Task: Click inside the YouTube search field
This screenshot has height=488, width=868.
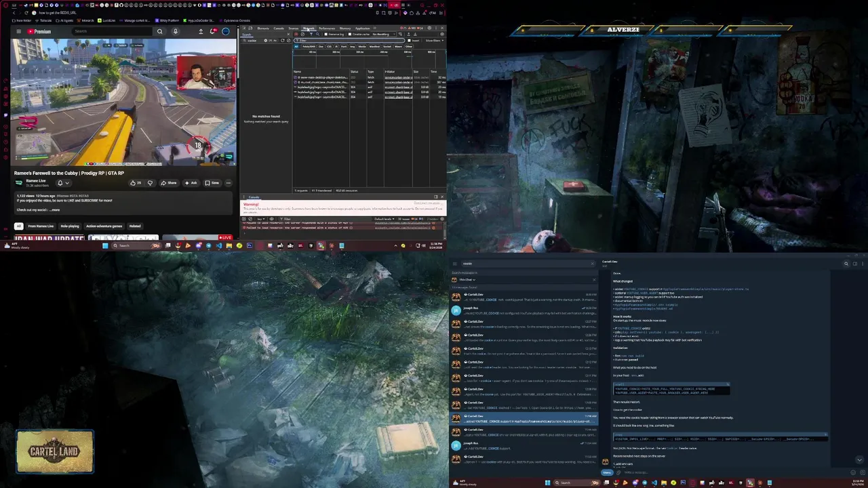Action: (x=112, y=31)
